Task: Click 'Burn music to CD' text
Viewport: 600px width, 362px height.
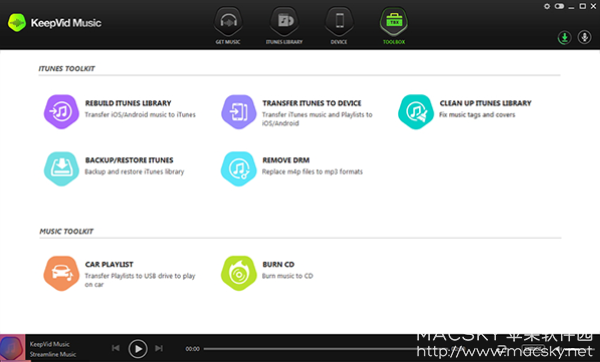Action: [287, 276]
